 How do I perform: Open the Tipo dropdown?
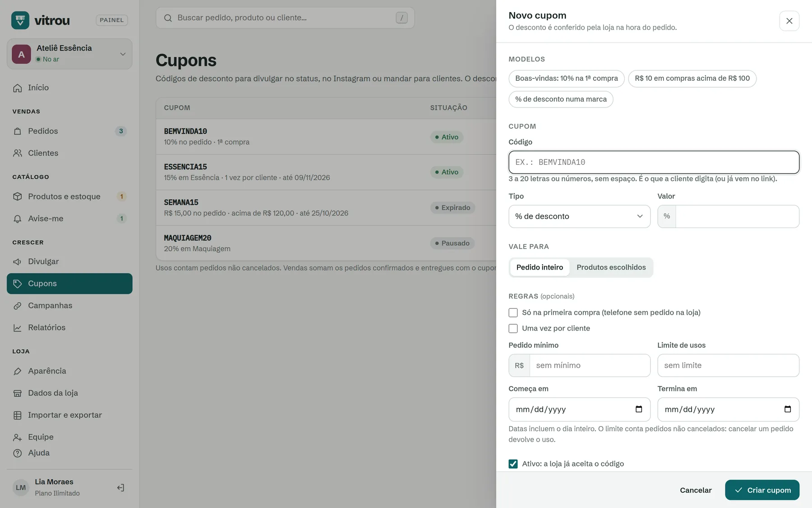pyautogui.click(x=579, y=216)
